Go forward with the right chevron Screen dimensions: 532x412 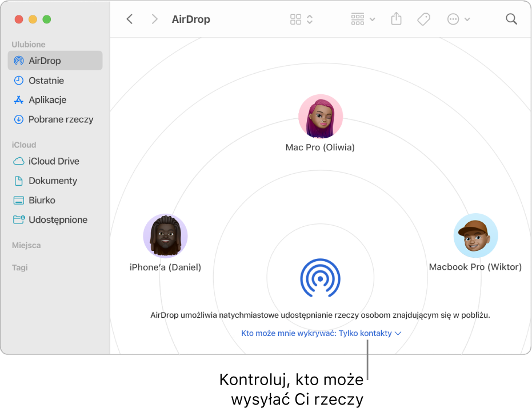[x=154, y=19]
